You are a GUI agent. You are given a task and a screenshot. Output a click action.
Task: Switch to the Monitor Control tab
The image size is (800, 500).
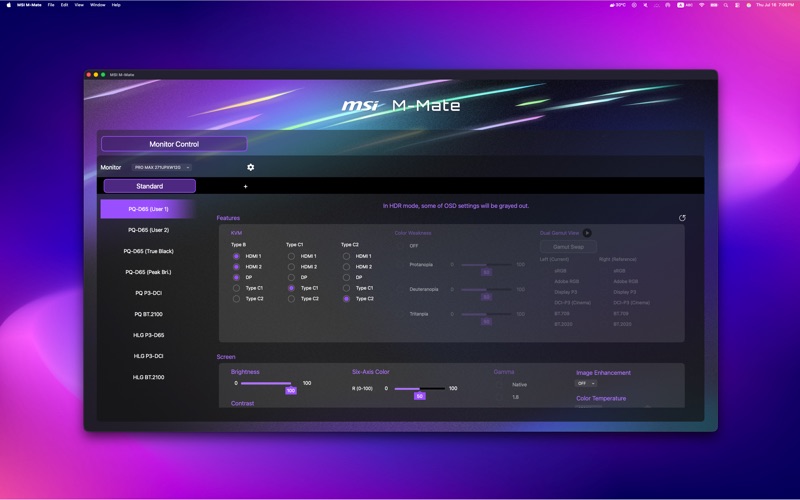click(174, 144)
